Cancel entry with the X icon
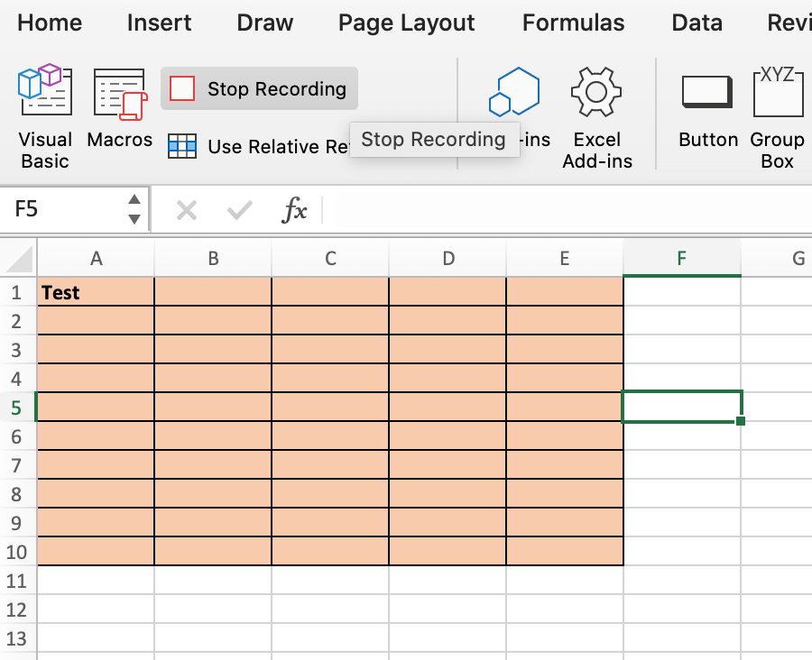Viewport: 812px width, 660px height. pyautogui.click(x=187, y=210)
